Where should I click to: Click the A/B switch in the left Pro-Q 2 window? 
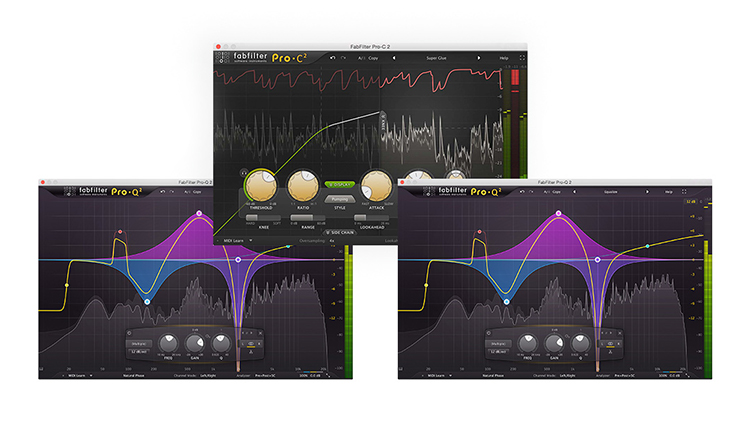pyautogui.click(x=187, y=192)
